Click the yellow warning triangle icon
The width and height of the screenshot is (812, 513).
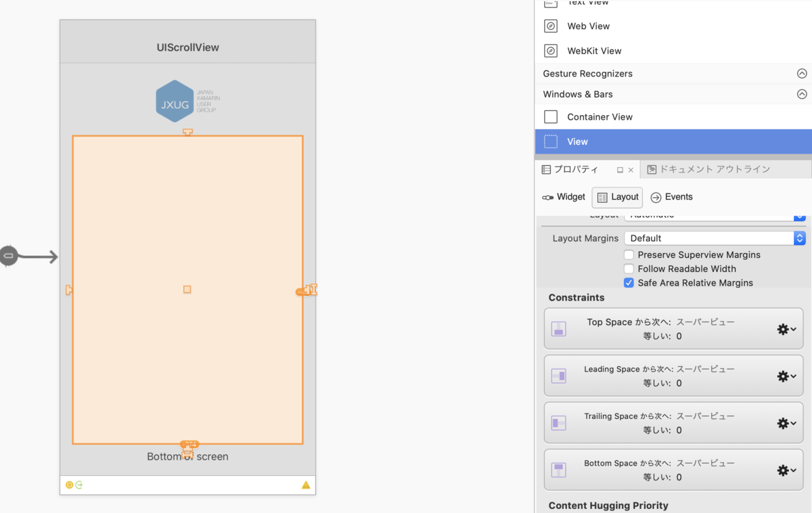click(x=306, y=485)
